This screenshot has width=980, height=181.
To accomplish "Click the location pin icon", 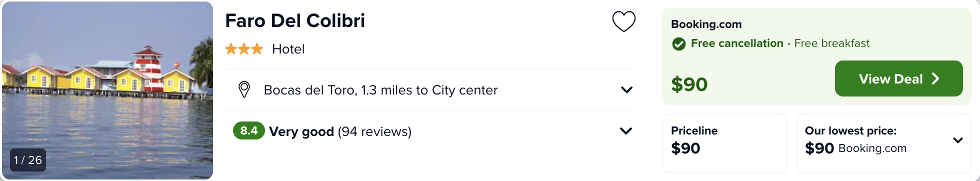I will pyautogui.click(x=244, y=90).
